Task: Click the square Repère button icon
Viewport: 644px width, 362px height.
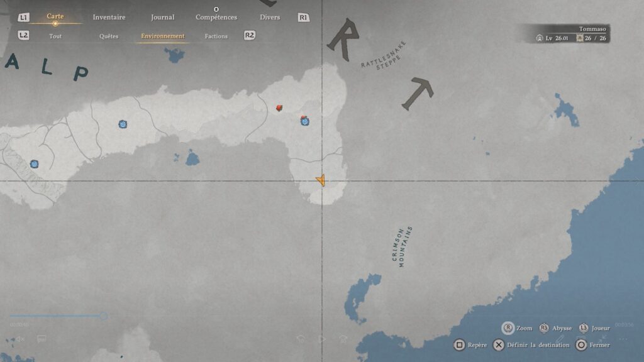Action: coord(459,345)
